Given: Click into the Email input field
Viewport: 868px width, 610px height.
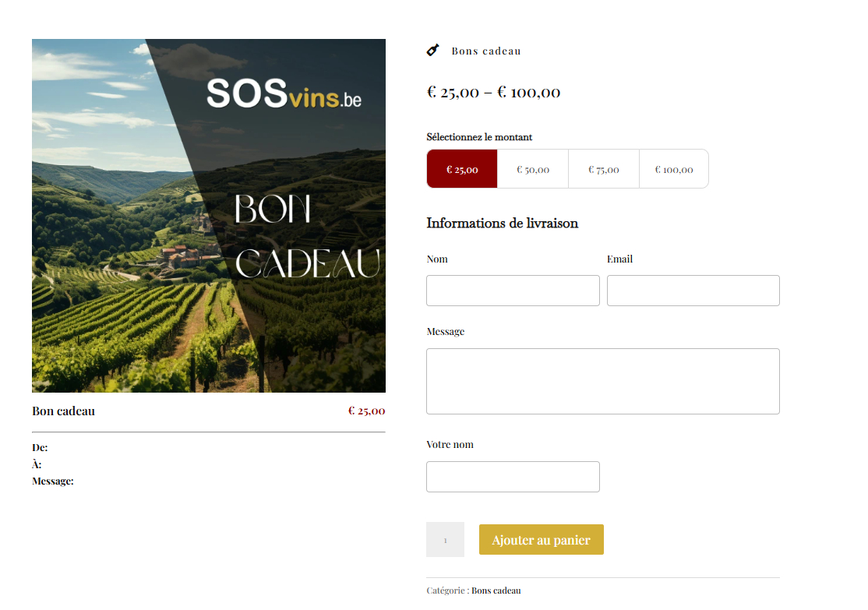Looking at the screenshot, I should point(693,291).
